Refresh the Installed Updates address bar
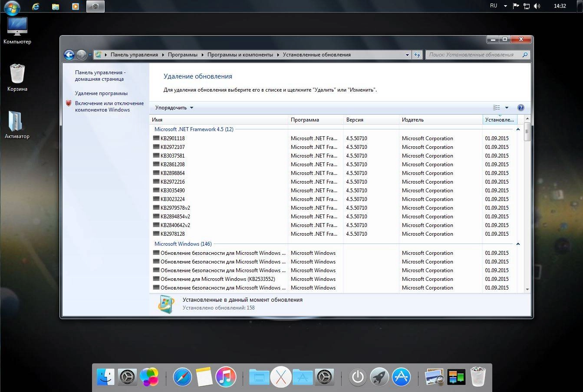The width and height of the screenshot is (583, 392). click(x=417, y=55)
